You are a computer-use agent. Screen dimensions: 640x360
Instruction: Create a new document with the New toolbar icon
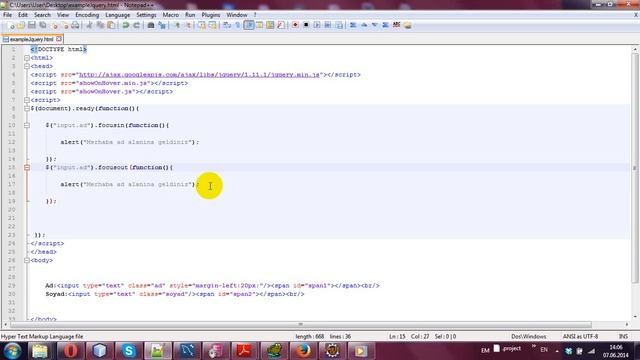pyautogui.click(x=12, y=25)
